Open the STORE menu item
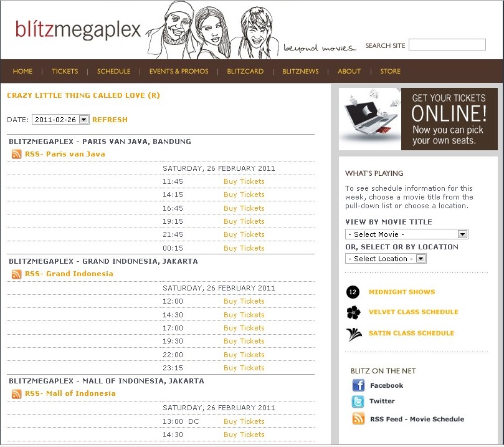The image size is (504, 447). [x=390, y=72]
